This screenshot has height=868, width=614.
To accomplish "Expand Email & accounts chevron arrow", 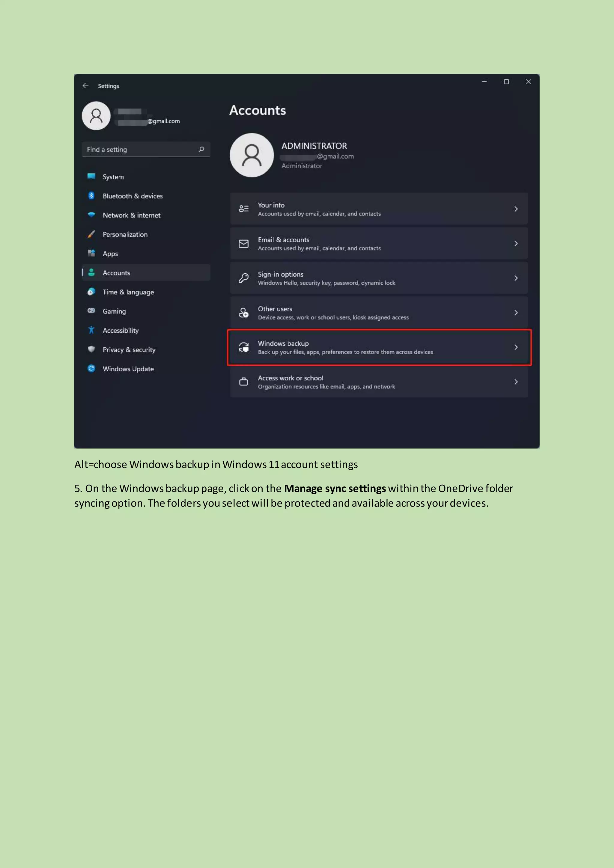I will pos(516,243).
